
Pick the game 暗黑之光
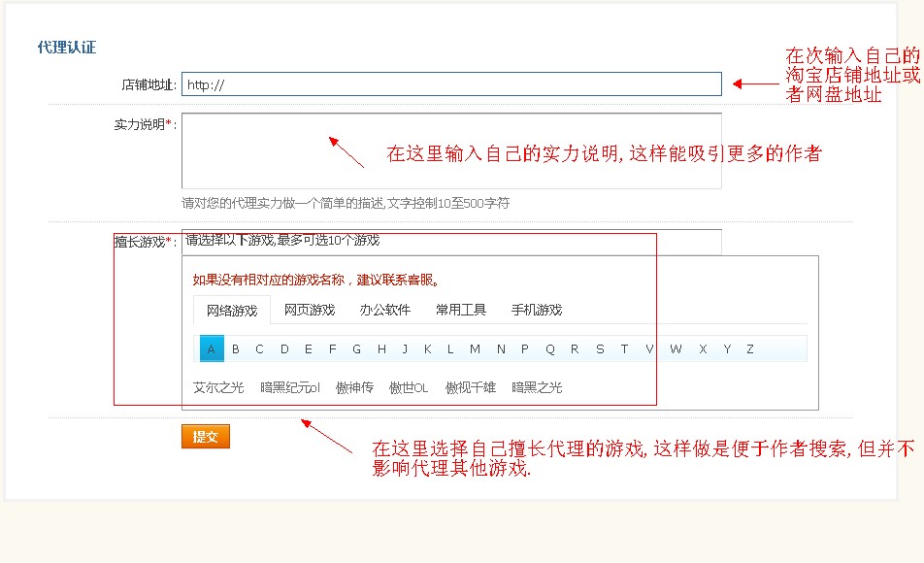point(537,387)
